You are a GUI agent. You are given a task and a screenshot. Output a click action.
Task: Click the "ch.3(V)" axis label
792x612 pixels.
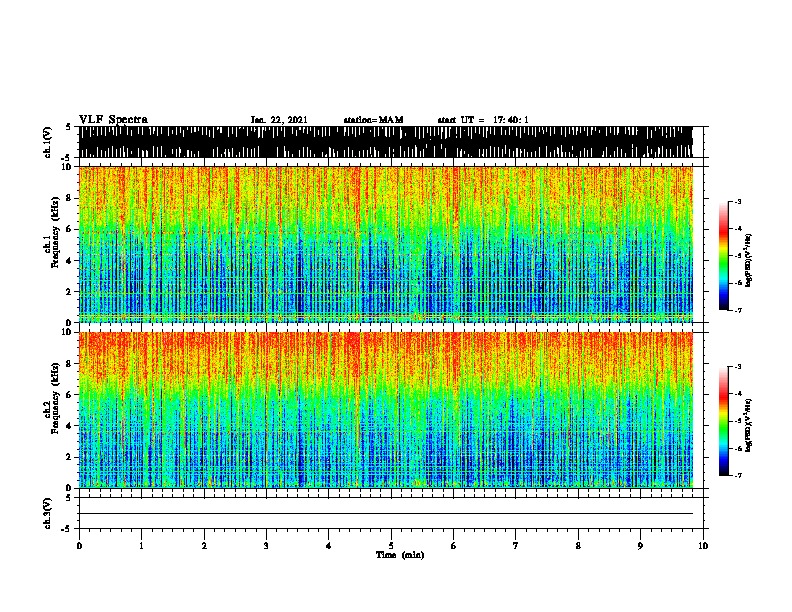pyautogui.click(x=47, y=514)
